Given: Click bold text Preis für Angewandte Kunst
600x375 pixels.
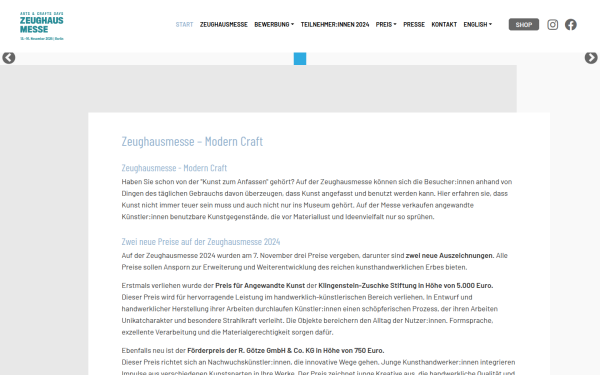Looking at the screenshot, I should [x=260, y=285].
